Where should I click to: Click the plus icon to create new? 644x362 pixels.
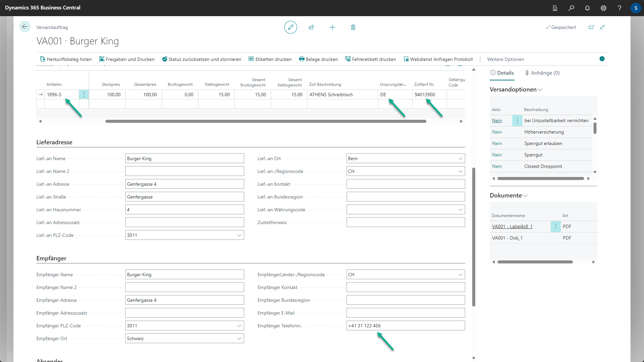click(x=332, y=27)
